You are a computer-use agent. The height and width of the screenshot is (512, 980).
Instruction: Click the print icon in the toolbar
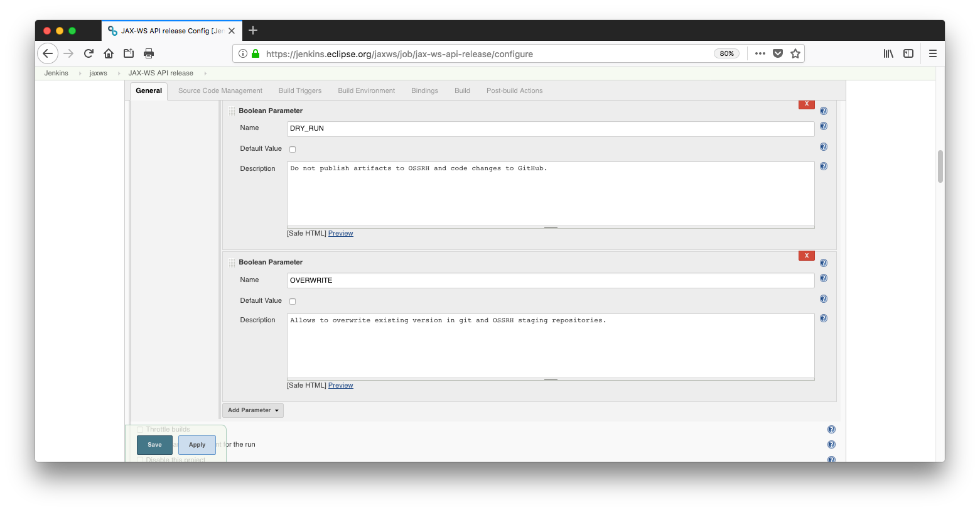[149, 53]
